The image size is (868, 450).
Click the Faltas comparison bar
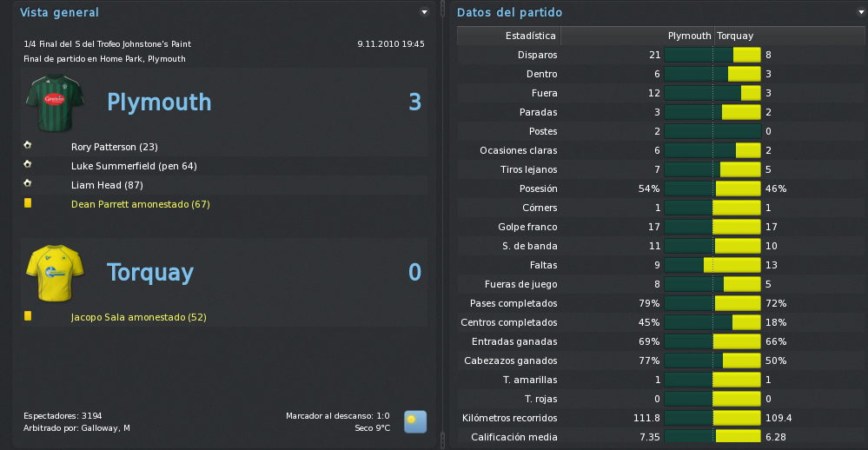click(712, 265)
